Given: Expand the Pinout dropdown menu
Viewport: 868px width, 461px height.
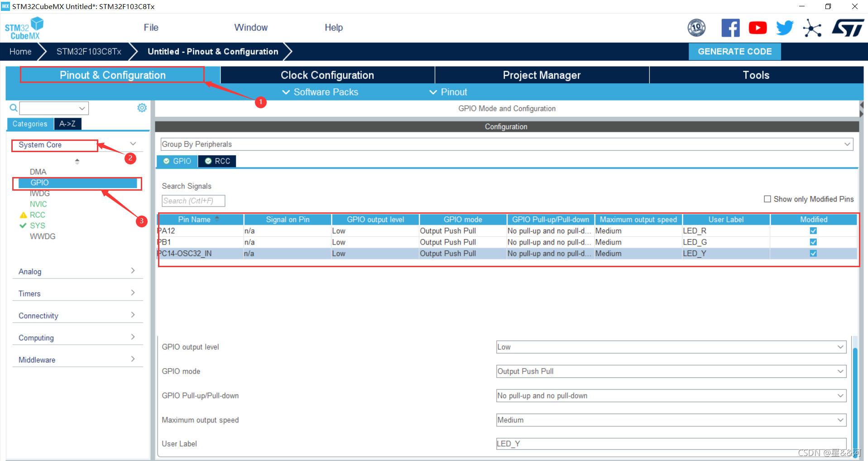Looking at the screenshot, I should (x=448, y=92).
